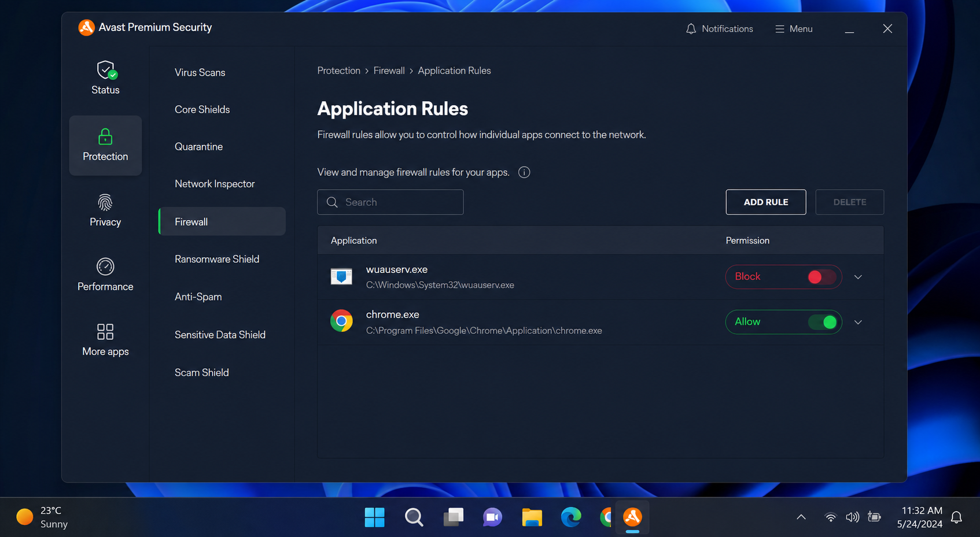This screenshot has height=537, width=980.
Task: Select the Firewall menu item
Action: pos(222,221)
